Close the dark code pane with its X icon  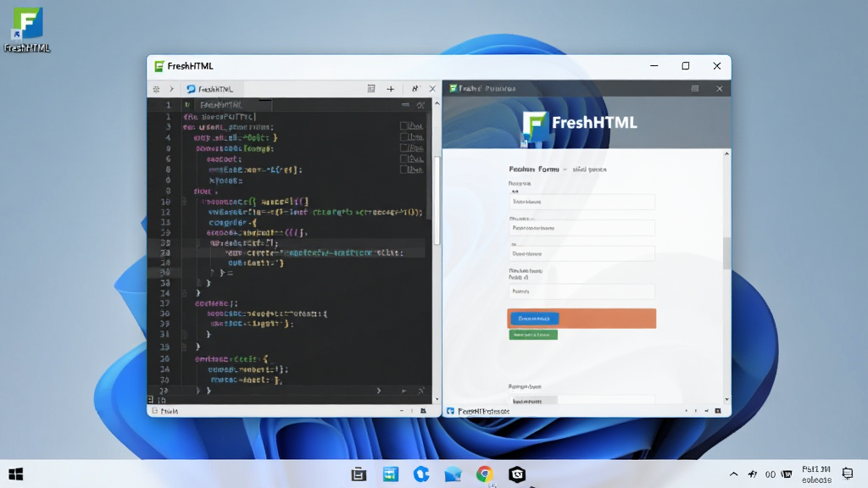420,105
